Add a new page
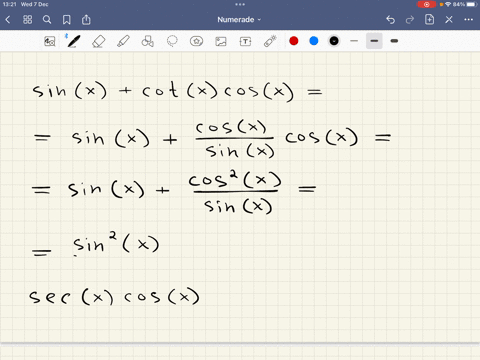Screen dimensions: 480x360 (x=429, y=19)
